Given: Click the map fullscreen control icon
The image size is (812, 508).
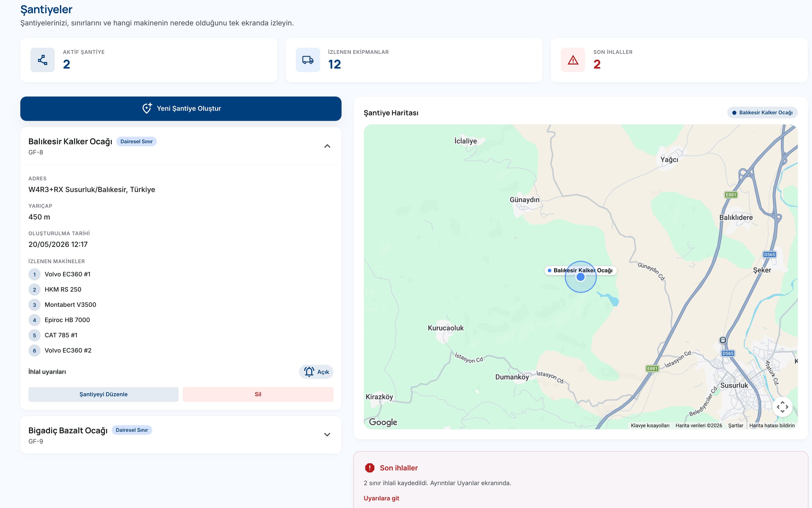Looking at the screenshot, I should (782, 407).
